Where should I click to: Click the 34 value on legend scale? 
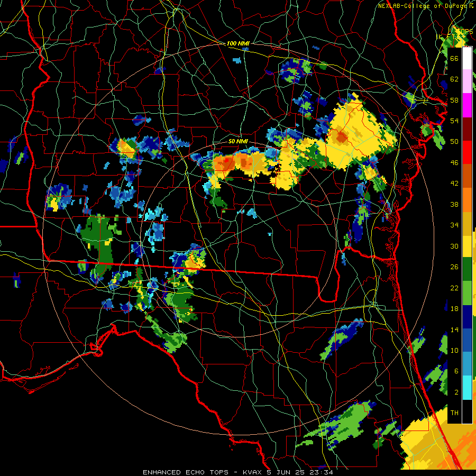(454, 225)
